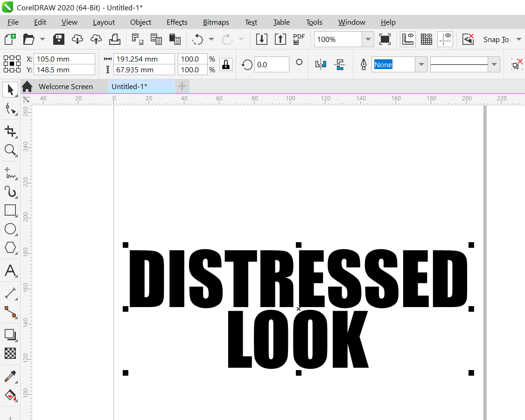Click the Save to Cloud icon
This screenshot has width=525, height=420.
coord(96,39)
